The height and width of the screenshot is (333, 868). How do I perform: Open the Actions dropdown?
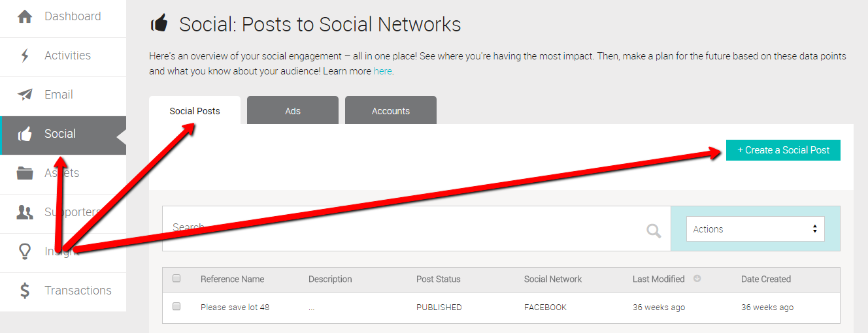pos(755,229)
